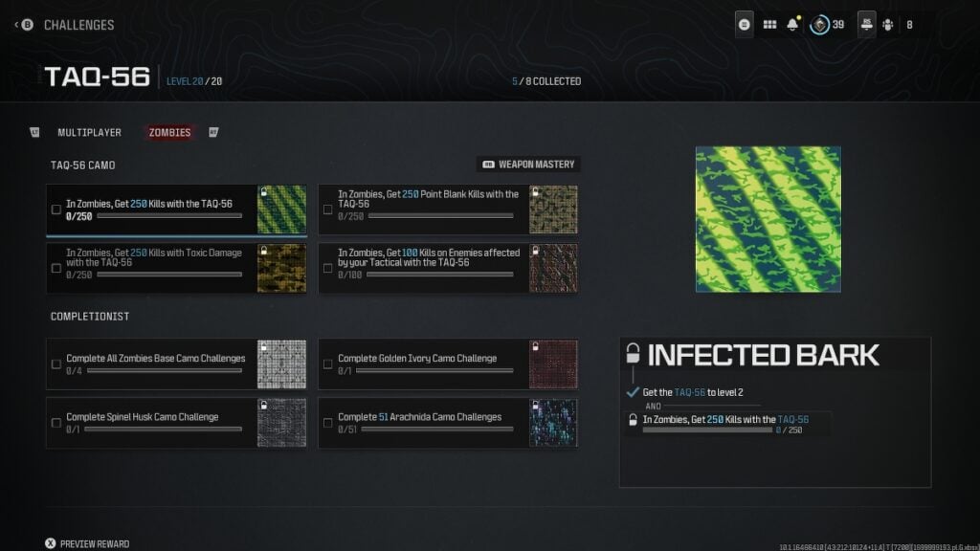Open the Weapon Mastery button's controller icon

[x=491, y=164]
